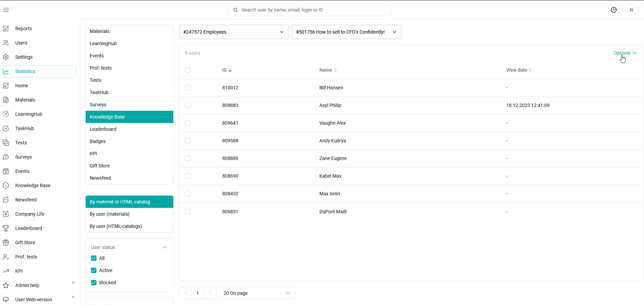The image size is (644, 305).
Task: Click the search magnifier icon
Action: coord(236,10)
